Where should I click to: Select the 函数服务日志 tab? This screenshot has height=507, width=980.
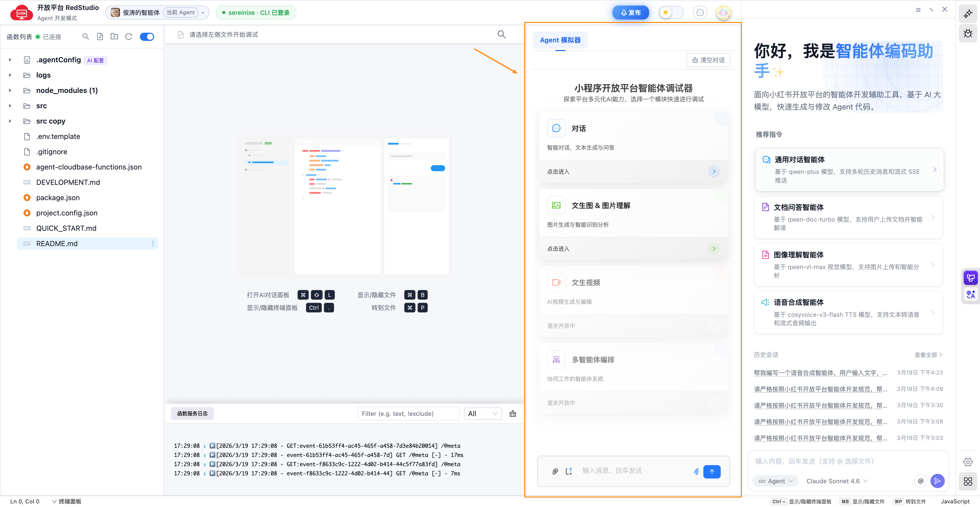[192, 414]
